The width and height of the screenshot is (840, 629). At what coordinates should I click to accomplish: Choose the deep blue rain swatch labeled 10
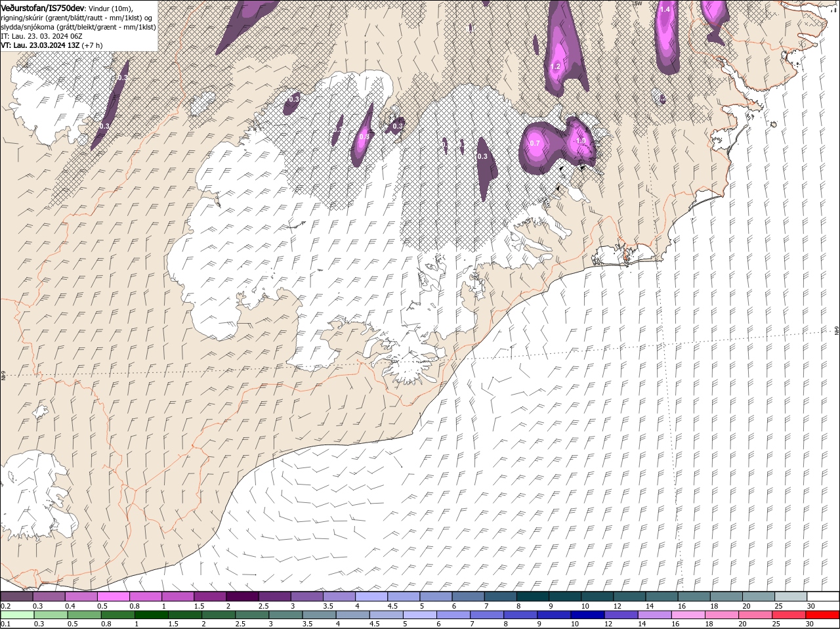click(587, 615)
